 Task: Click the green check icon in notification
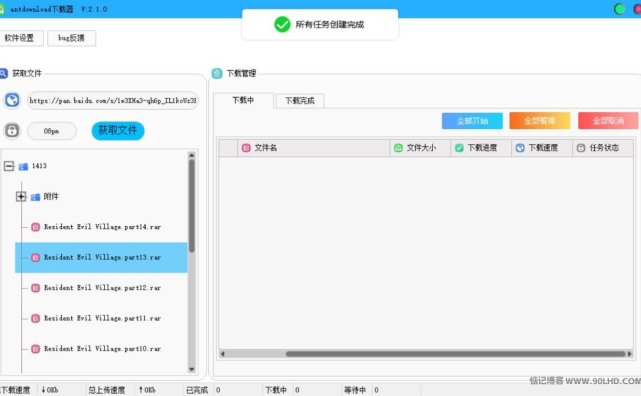point(282,25)
